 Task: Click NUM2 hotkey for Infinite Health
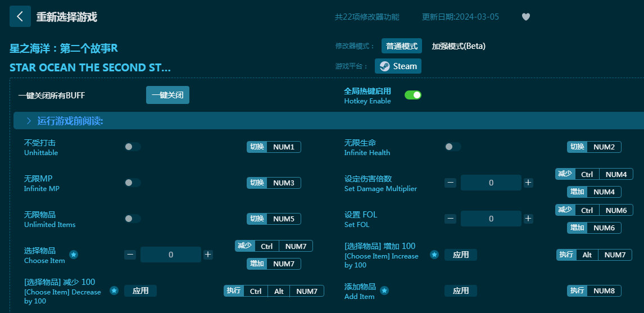[x=595, y=147]
